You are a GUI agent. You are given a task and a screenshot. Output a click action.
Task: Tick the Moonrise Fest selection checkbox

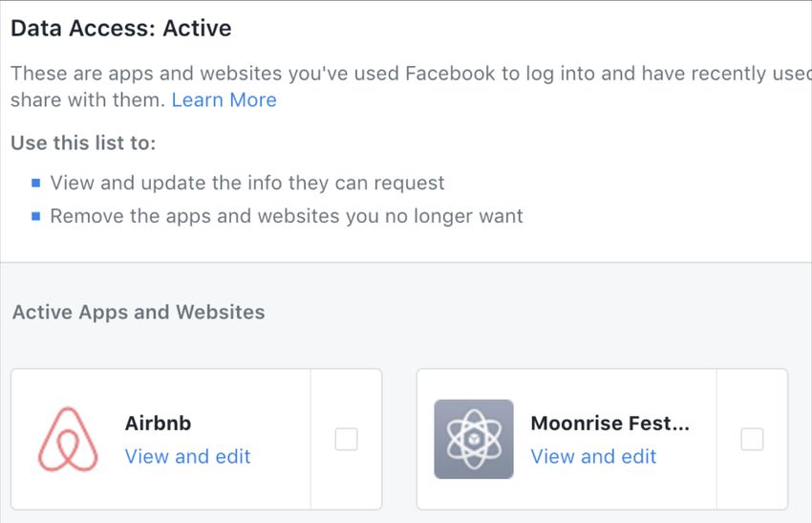(752, 439)
